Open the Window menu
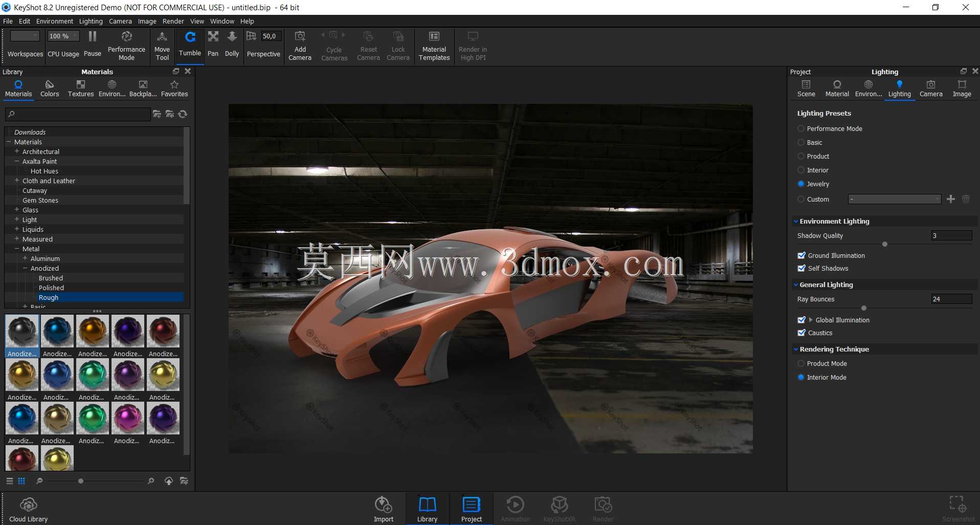 pyautogui.click(x=222, y=21)
